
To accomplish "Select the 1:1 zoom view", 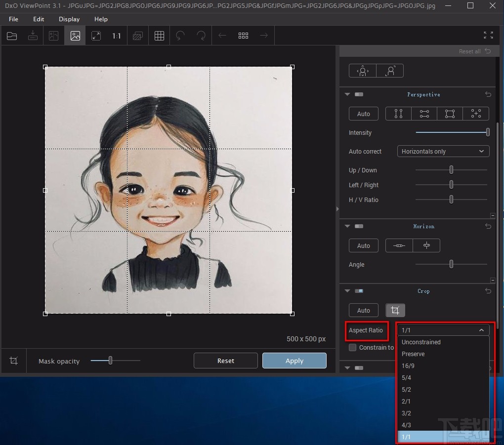I will 116,35.
